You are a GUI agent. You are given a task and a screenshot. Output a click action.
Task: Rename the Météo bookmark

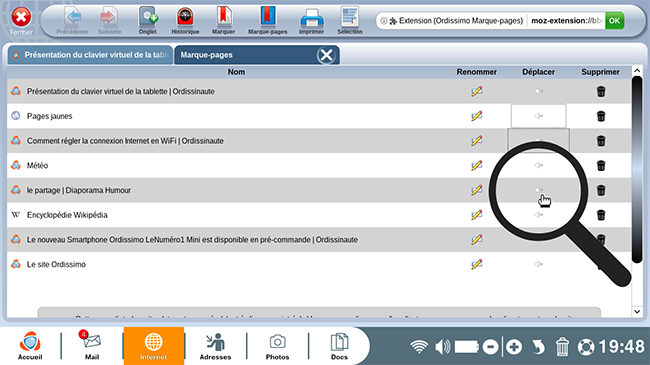[477, 165]
